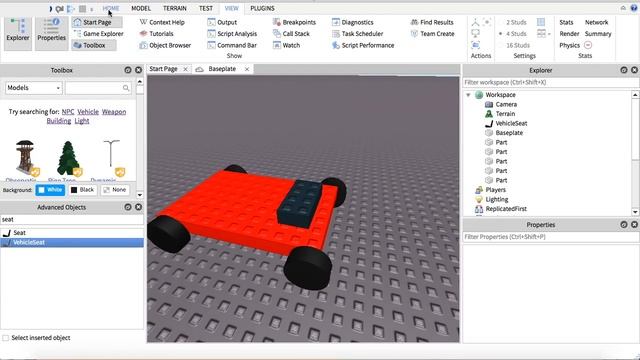The height and width of the screenshot is (360, 640).
Task: Click the Toolbox search magnifier icon
Action: pos(126,88)
